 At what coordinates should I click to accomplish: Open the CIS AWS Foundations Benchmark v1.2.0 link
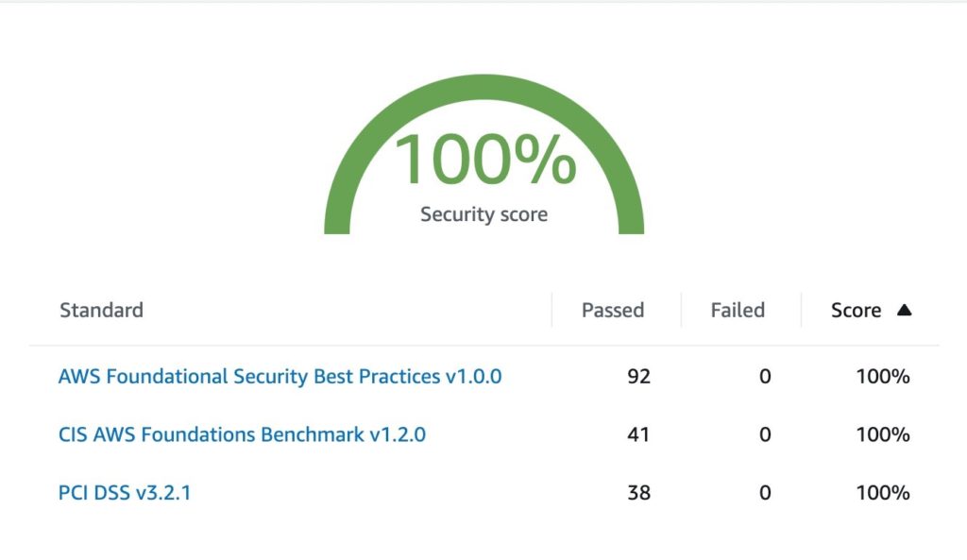pos(242,434)
